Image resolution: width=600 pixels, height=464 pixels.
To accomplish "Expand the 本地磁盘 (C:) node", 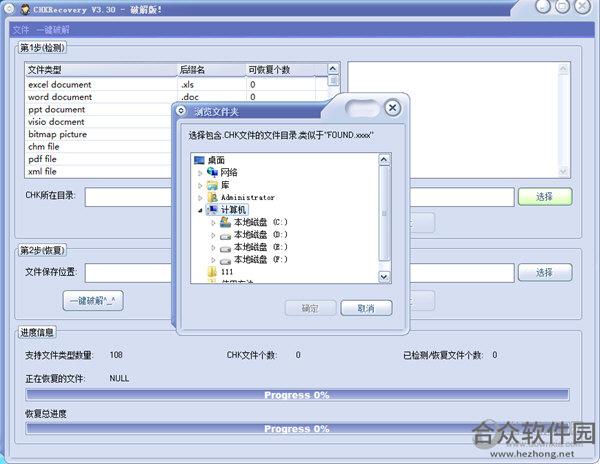I will [x=213, y=223].
